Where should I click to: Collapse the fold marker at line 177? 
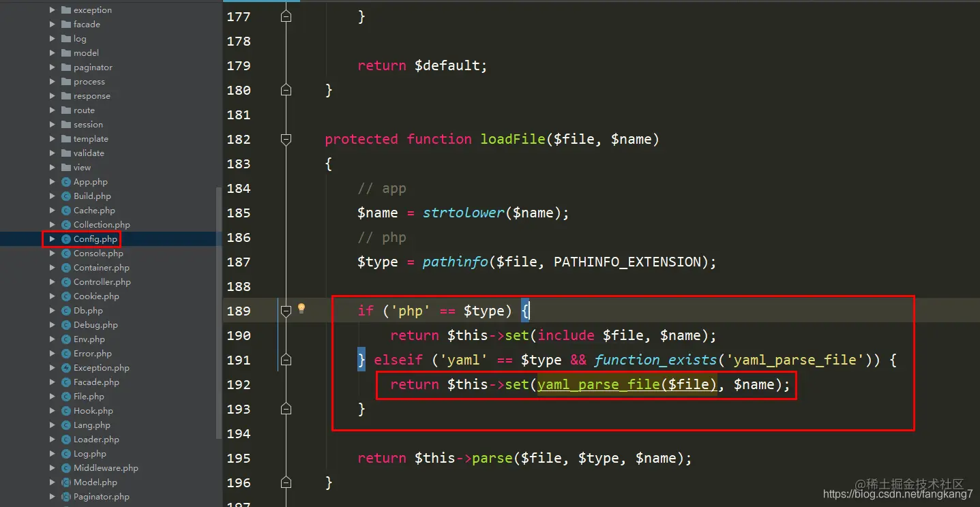pos(286,16)
